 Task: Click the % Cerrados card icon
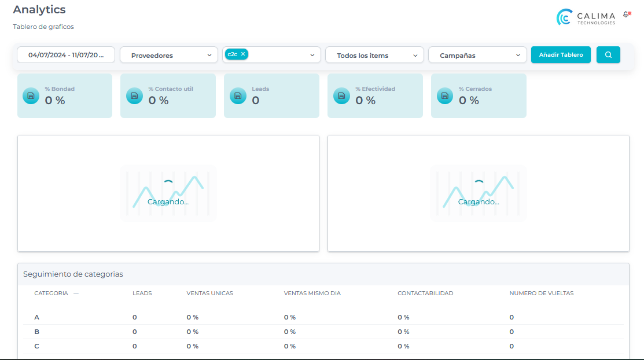tap(444, 96)
